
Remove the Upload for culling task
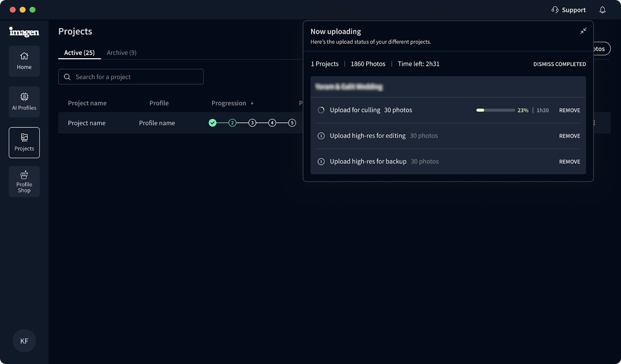(x=569, y=110)
